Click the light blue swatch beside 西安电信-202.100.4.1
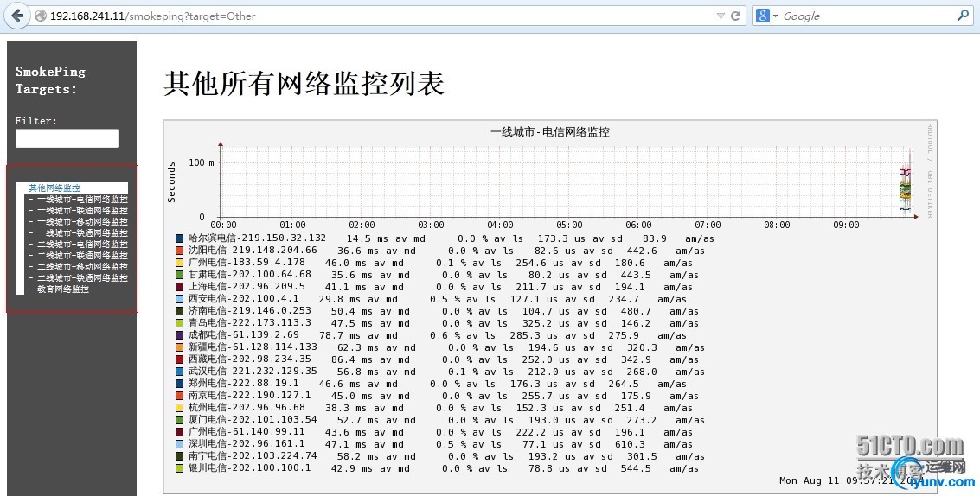The height and width of the screenshot is (496, 980). [x=180, y=299]
